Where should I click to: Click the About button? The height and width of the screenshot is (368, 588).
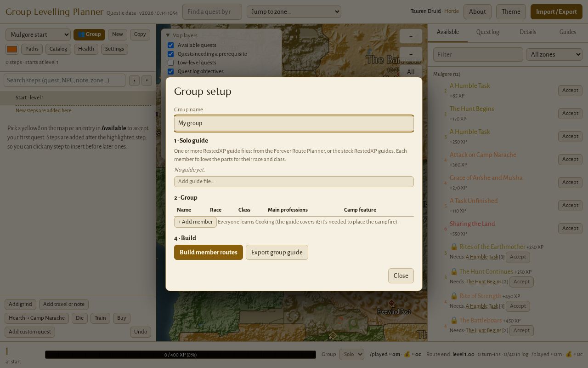click(x=477, y=12)
